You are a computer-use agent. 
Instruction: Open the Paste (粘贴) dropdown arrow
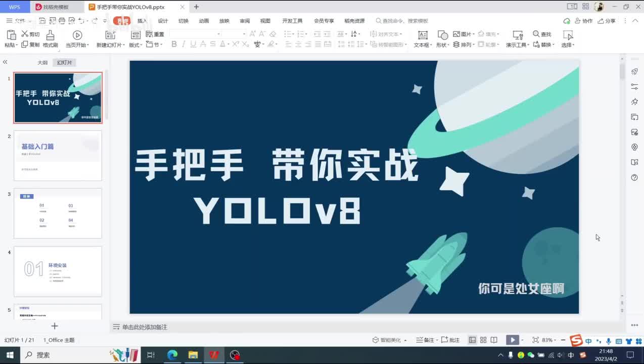click(17, 45)
